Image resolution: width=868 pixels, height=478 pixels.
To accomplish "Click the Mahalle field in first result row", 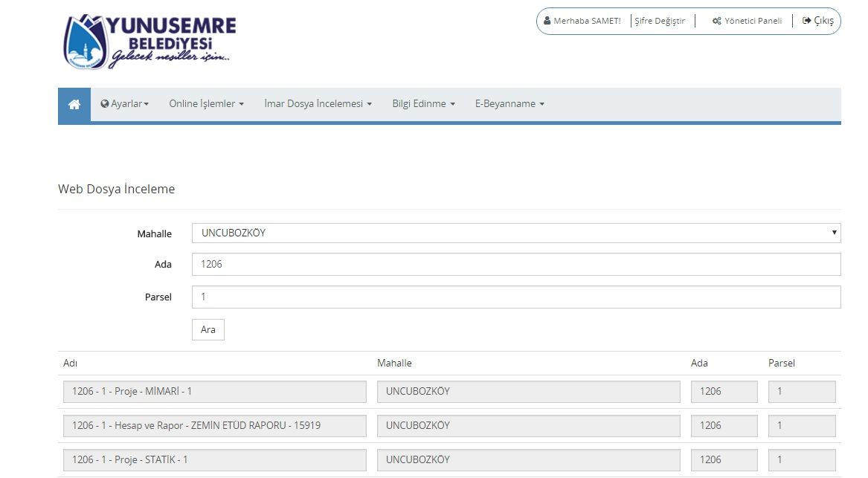I will 528,392.
